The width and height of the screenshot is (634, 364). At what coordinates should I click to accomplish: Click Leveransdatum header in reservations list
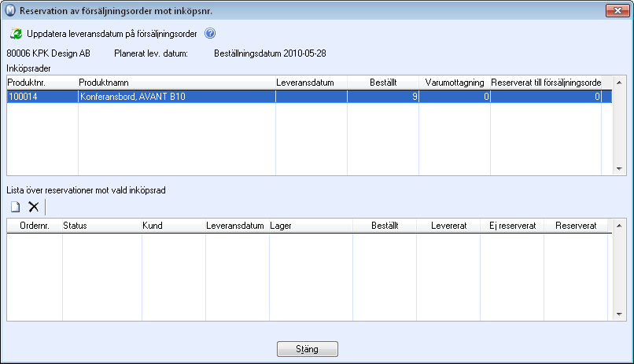click(x=238, y=226)
